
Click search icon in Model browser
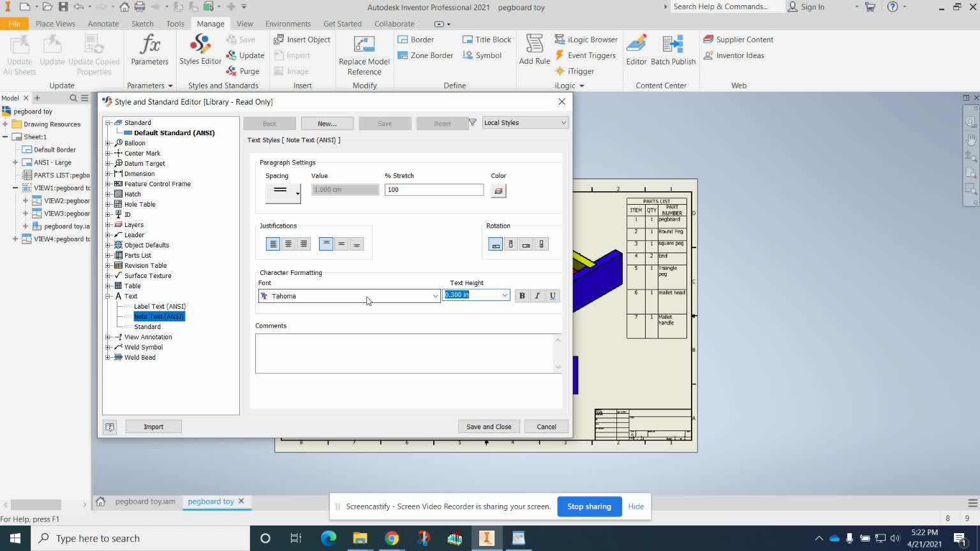[73, 98]
